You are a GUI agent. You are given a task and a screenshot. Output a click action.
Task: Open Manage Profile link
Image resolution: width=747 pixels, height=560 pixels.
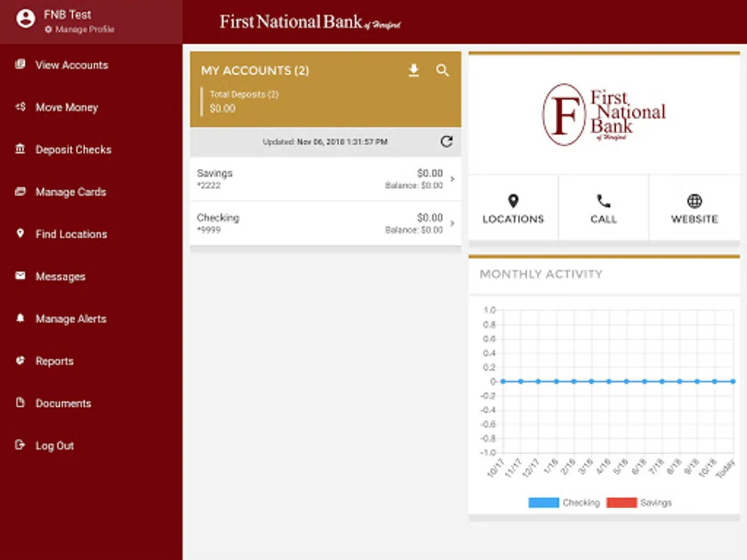coord(80,29)
